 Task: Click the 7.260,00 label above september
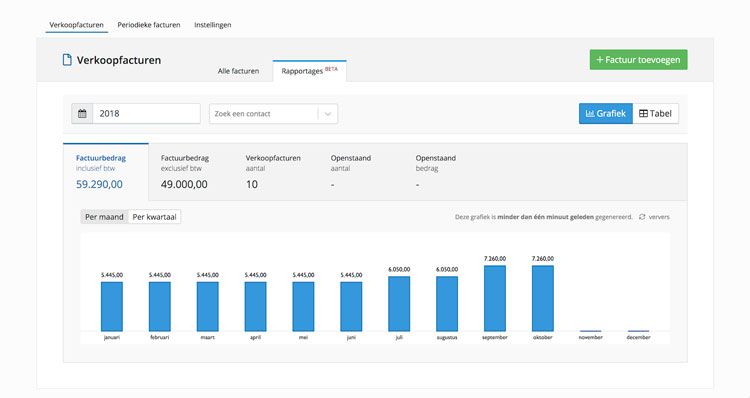(x=495, y=259)
